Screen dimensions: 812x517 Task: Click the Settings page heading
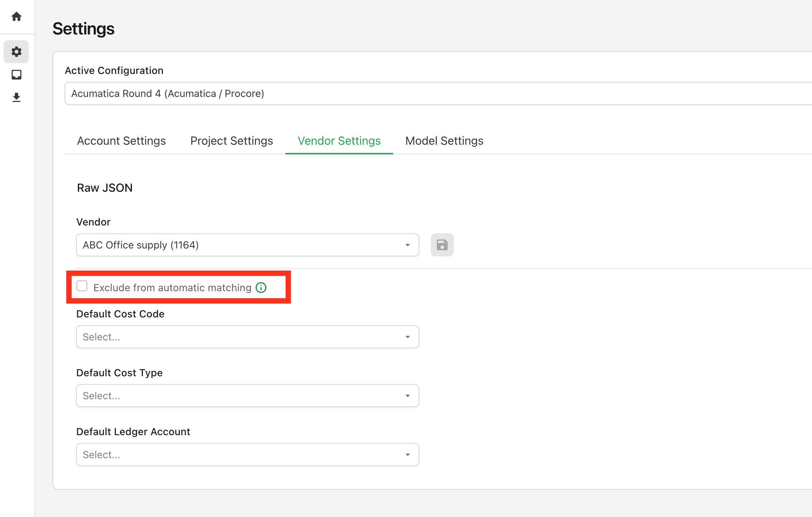(83, 29)
